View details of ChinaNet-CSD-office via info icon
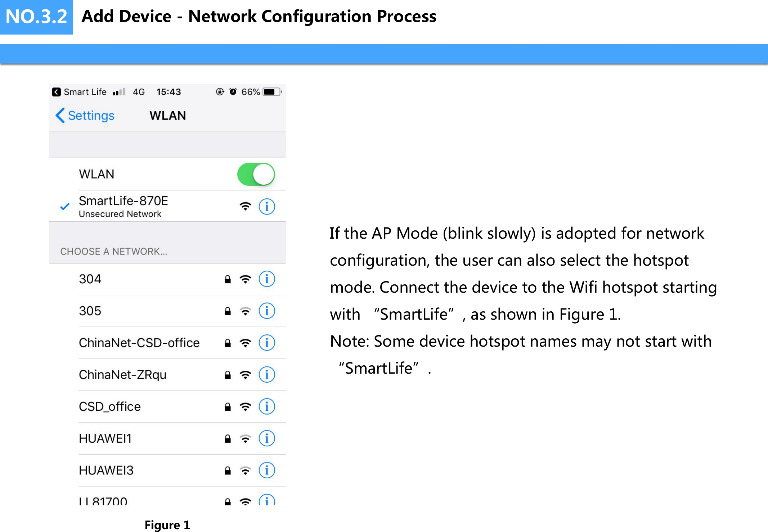 tap(267, 343)
